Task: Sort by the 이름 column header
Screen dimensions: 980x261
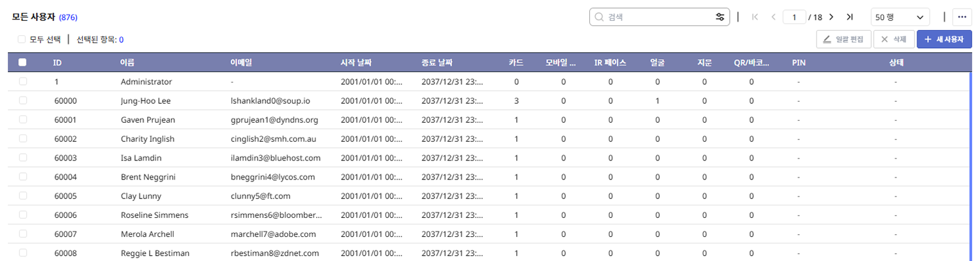Action: [x=127, y=63]
